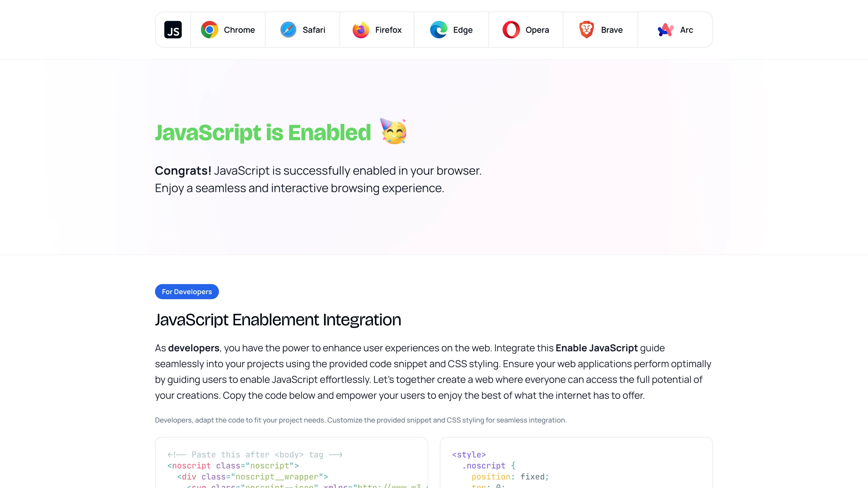The height and width of the screenshot is (488, 868).
Task: Click the 'Enjoy a seamless' sentence
Action: [x=300, y=188]
